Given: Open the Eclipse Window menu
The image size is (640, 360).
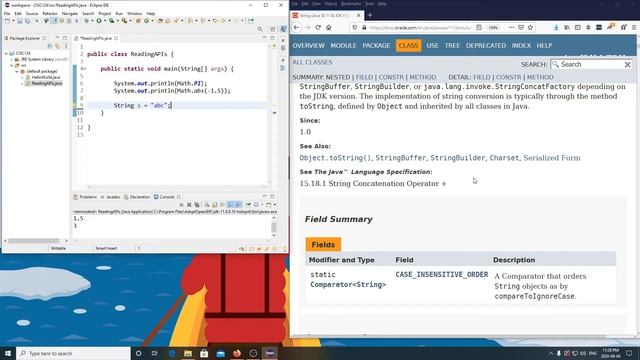Looking at the screenshot, I should pos(134,13).
